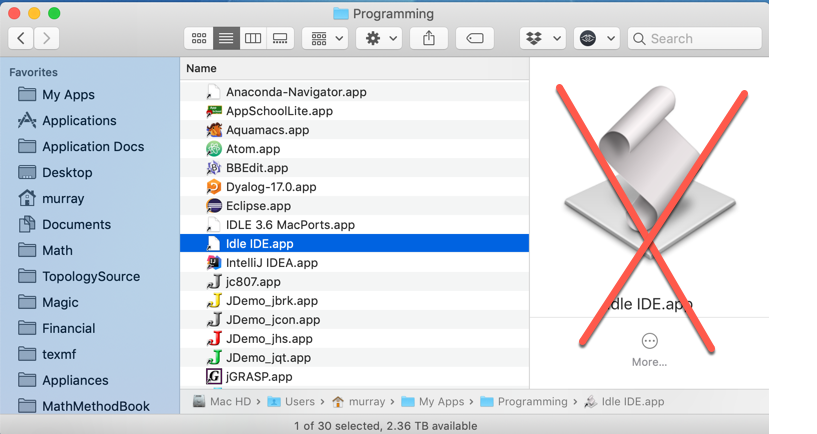The width and height of the screenshot is (817, 434).
Task: Open the Dropbox toolbar menu
Action: 543,38
